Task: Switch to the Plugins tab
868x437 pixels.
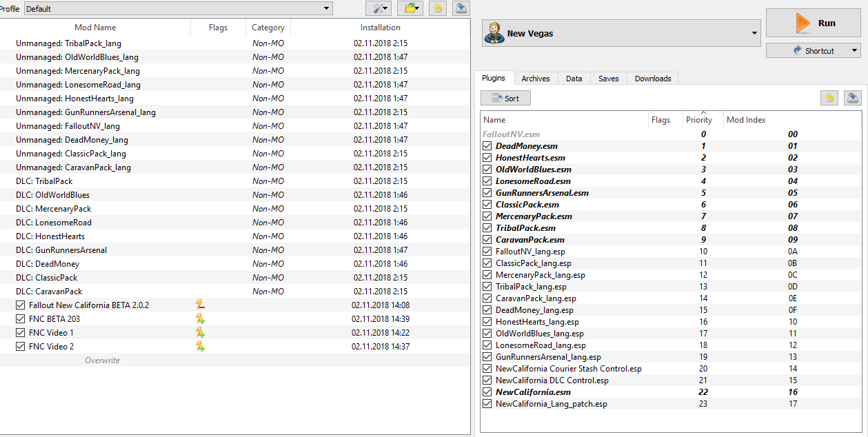Action: click(493, 79)
